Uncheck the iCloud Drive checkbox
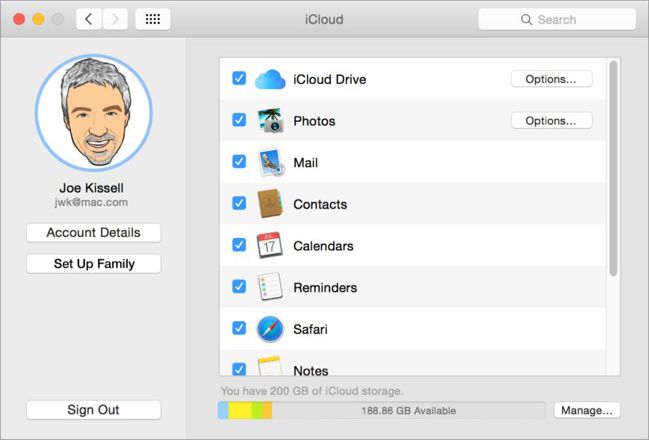The width and height of the screenshot is (649, 440). click(239, 78)
